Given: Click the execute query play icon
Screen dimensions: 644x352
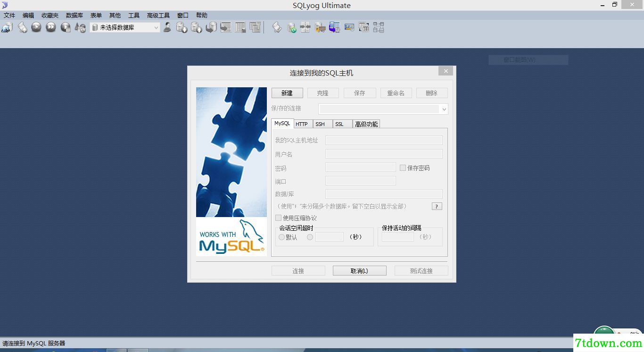Looking at the screenshot, I should coord(36,27).
